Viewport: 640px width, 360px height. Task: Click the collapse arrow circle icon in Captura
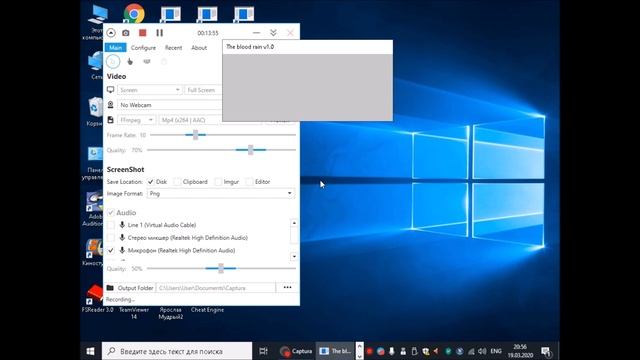click(x=111, y=33)
